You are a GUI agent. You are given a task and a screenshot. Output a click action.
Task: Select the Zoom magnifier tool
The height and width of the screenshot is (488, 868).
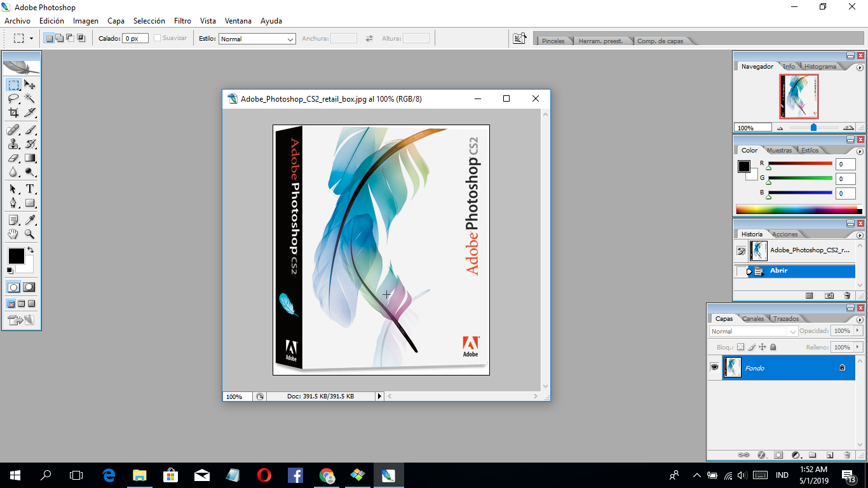[30, 234]
